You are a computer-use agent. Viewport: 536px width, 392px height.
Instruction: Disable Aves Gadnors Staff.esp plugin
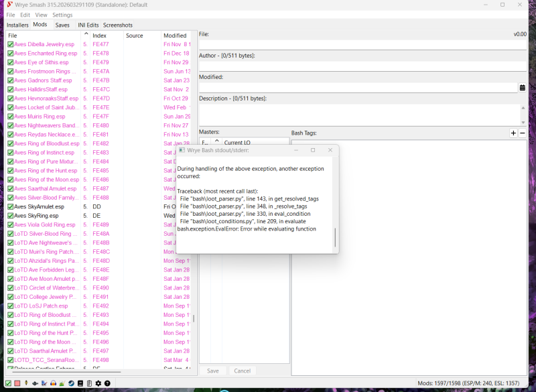point(11,80)
